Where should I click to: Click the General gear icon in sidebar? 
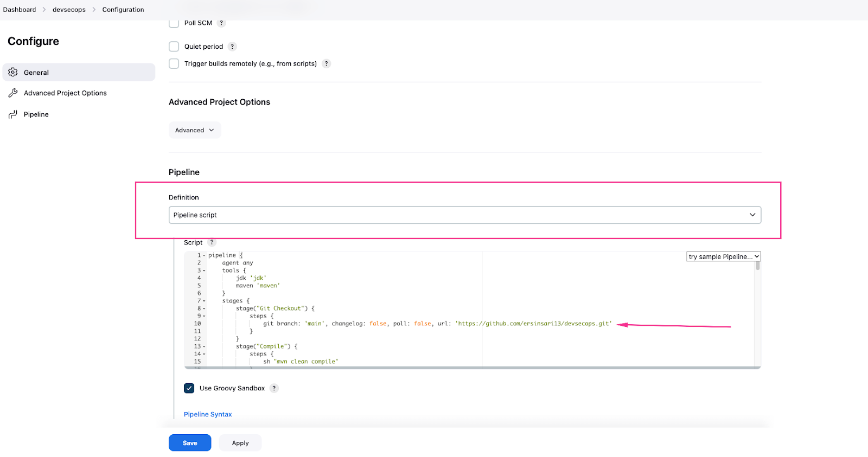(x=13, y=72)
